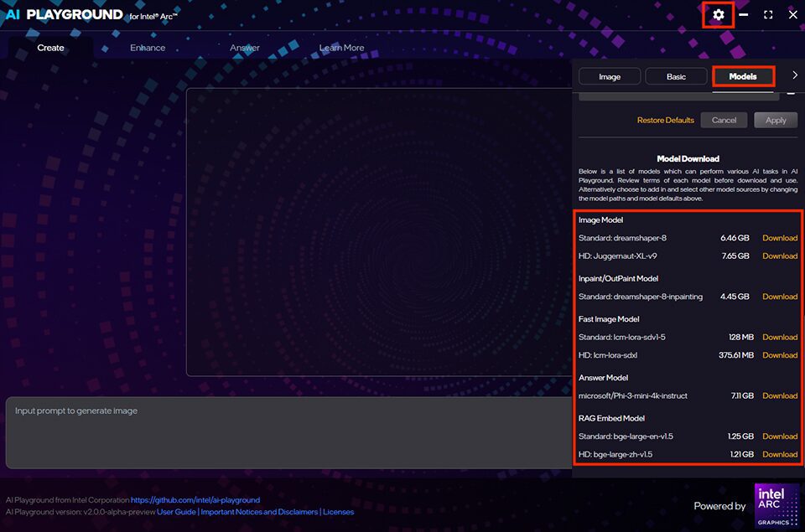The image size is (805, 532).
Task: Switch to the Enhance tab
Action: pyautogui.click(x=148, y=48)
